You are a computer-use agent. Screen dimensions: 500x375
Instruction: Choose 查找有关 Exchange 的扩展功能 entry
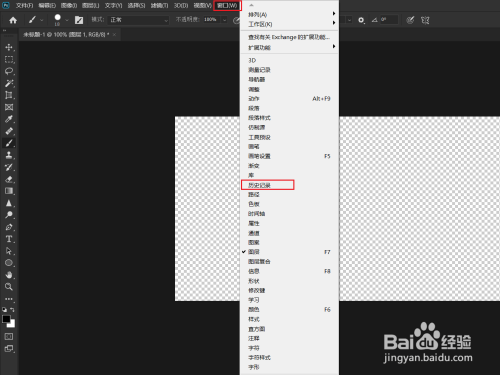(x=289, y=37)
